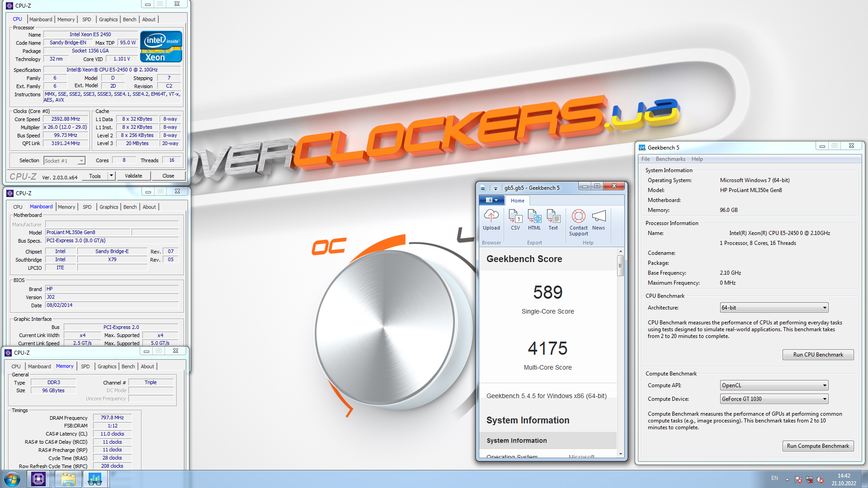Select the Geekbench taskbar icon
The width and height of the screenshot is (868, 488).
click(95, 479)
